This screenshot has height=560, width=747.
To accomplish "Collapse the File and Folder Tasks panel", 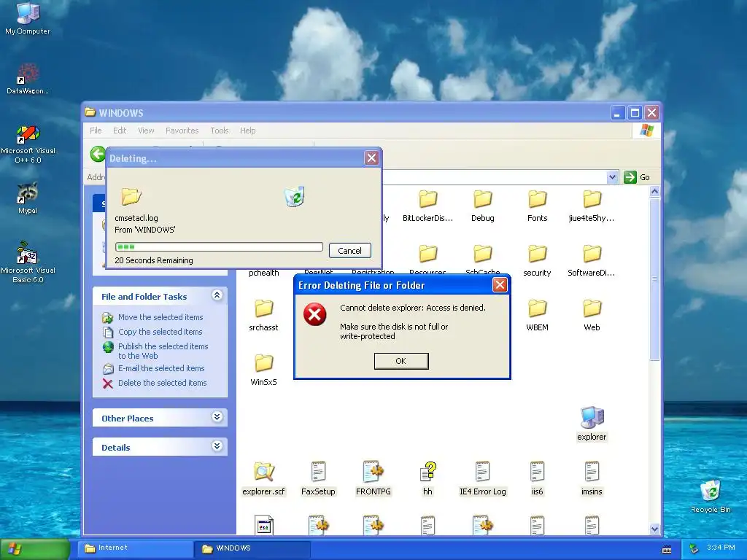I will (217, 295).
